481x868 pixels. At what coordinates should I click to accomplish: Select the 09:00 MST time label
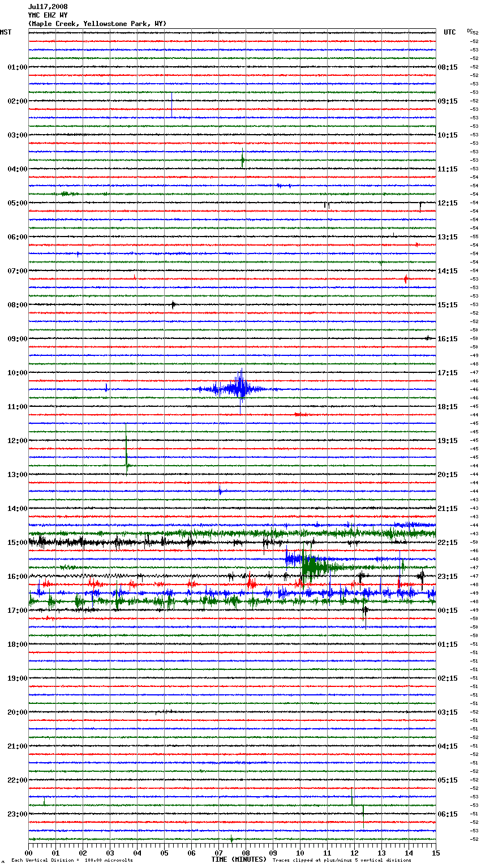coord(18,339)
